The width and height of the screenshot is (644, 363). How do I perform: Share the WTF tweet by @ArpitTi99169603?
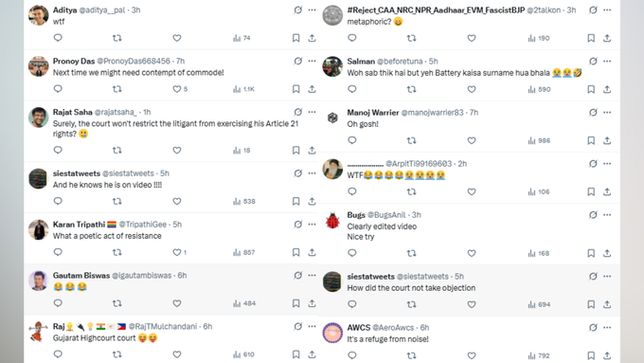(x=607, y=191)
